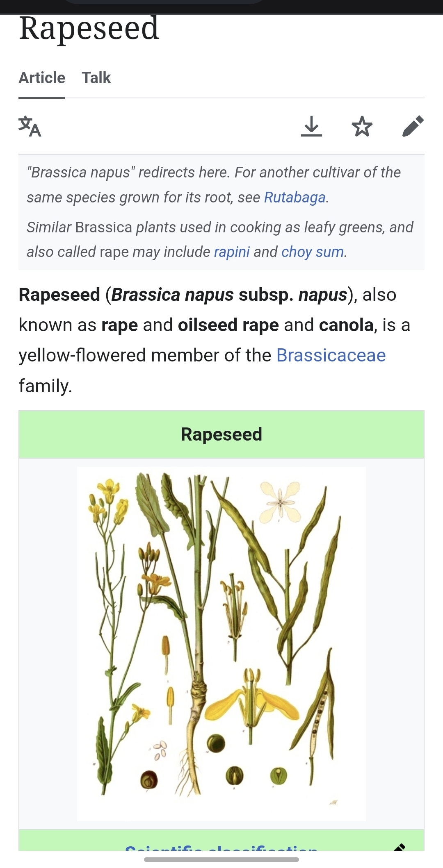Image resolution: width=443 pixels, height=868 pixels.
Task: Follow the rapini link
Action: pyautogui.click(x=232, y=252)
